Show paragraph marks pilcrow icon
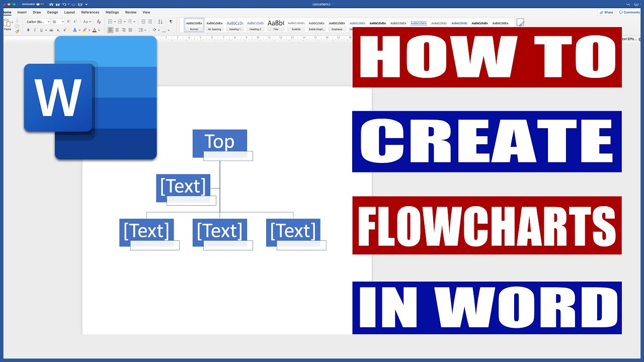 point(171,22)
